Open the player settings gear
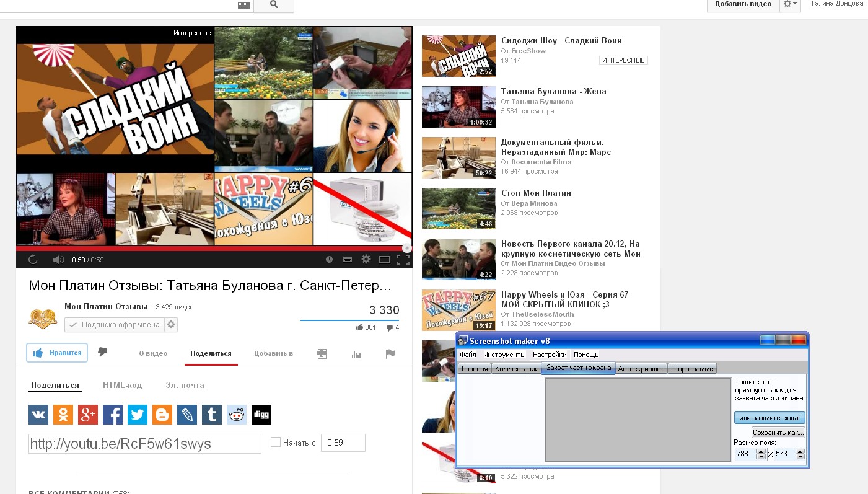Image resolution: width=868 pixels, height=494 pixels. [x=366, y=260]
